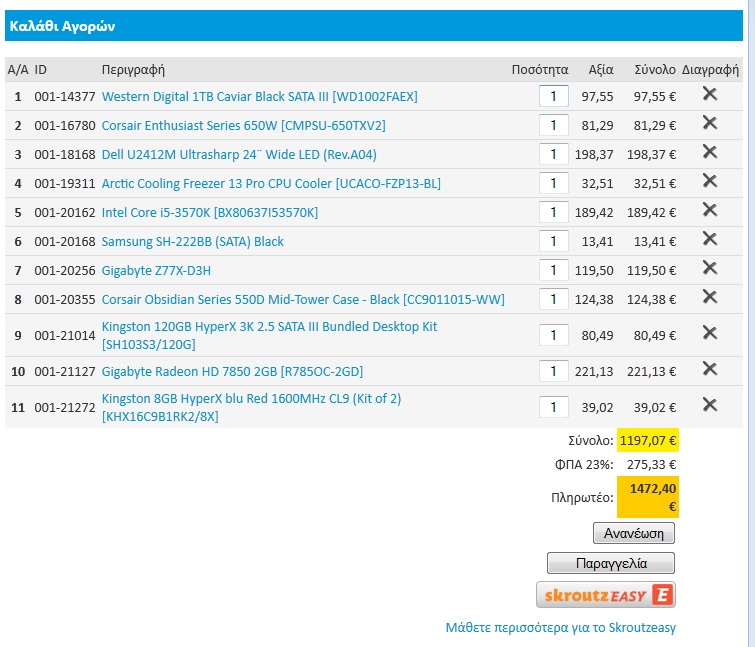Image resolution: width=755 pixels, height=647 pixels.
Task: Click quantity field for Intel Core i5-3570K
Action: (x=553, y=212)
